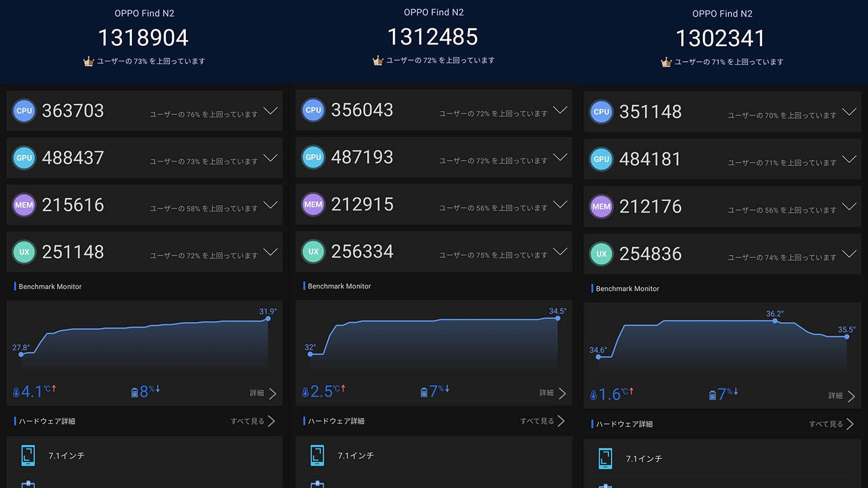Click the MEM icon beside score 212176
Viewport: 868px width, 488px height.
601,207
